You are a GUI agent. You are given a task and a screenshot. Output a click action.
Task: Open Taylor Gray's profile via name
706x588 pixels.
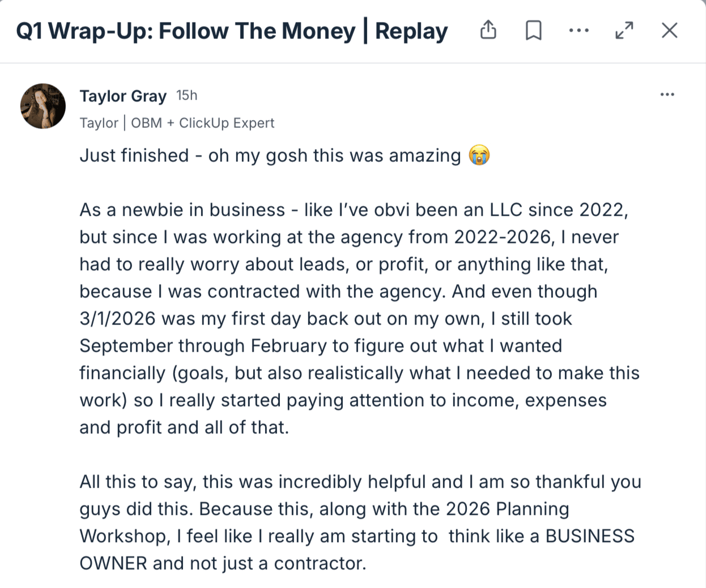pyautogui.click(x=123, y=96)
